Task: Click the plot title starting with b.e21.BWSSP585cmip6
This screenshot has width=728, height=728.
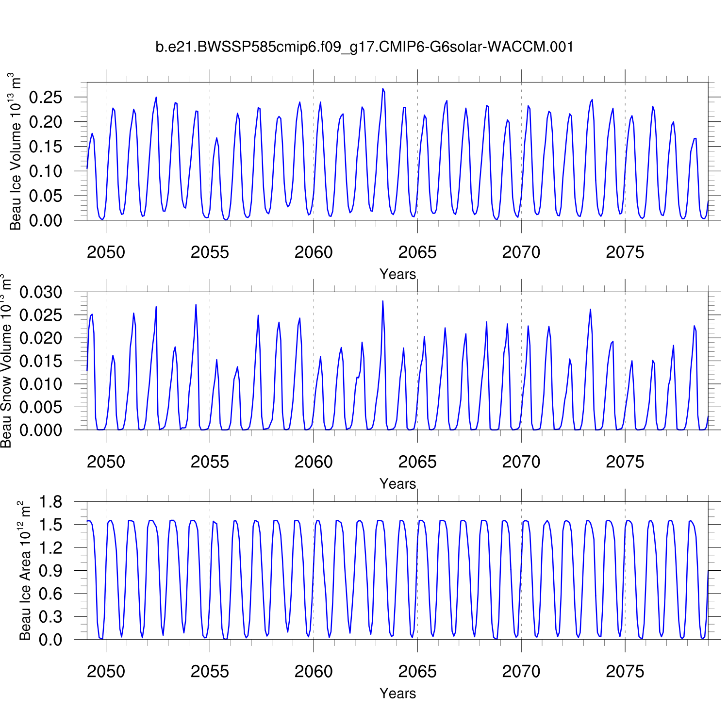Action: pos(364,47)
